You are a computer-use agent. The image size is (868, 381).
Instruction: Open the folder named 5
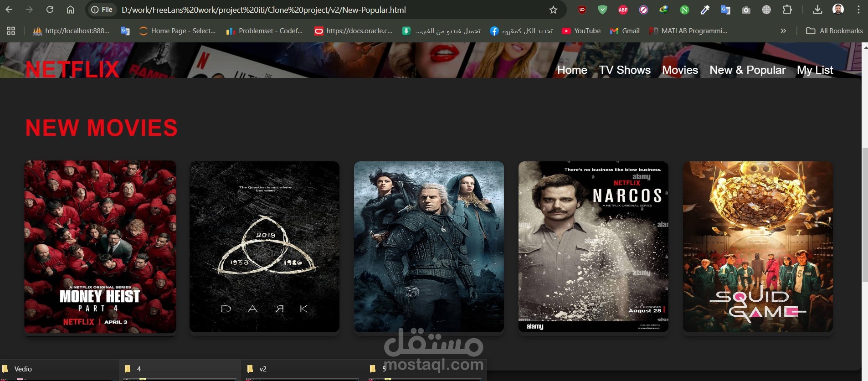tap(426, 369)
